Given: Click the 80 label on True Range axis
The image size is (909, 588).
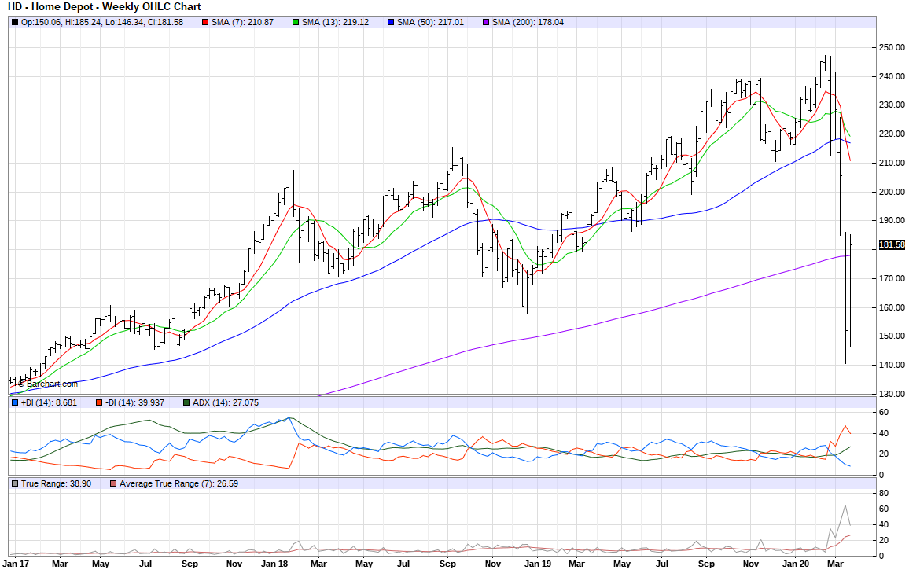Looking at the screenshot, I should click(x=884, y=494).
